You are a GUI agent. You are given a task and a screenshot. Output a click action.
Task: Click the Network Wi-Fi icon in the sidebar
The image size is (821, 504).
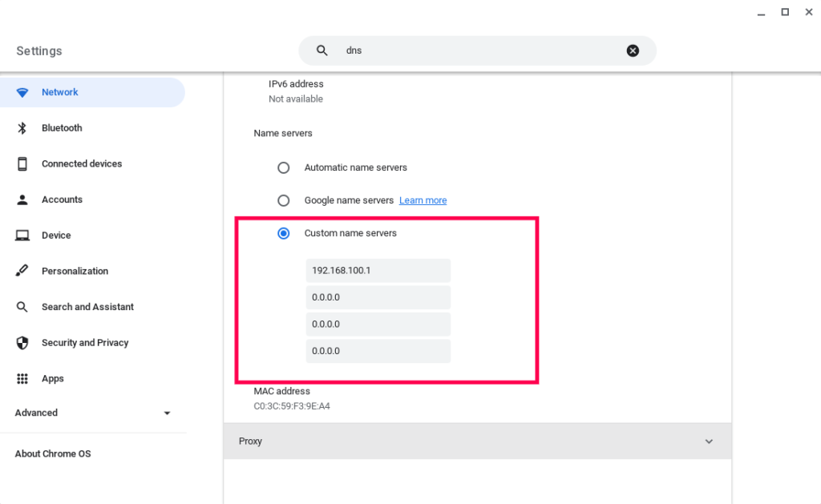point(22,93)
